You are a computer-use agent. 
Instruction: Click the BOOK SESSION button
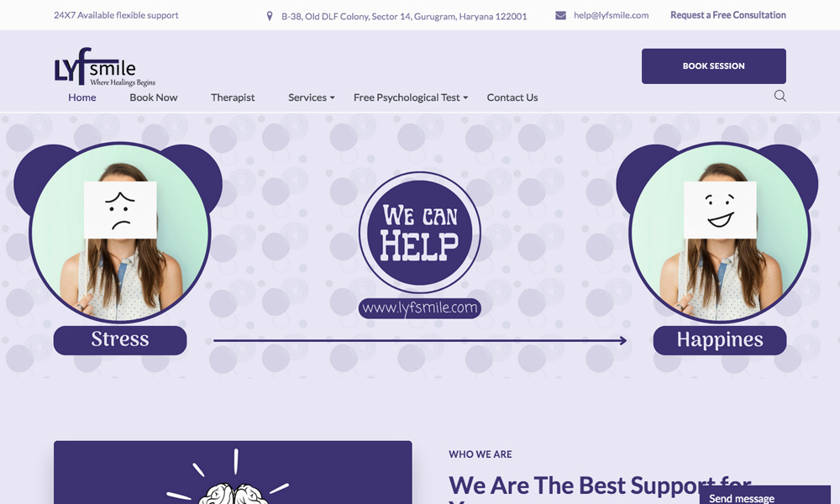tap(713, 66)
